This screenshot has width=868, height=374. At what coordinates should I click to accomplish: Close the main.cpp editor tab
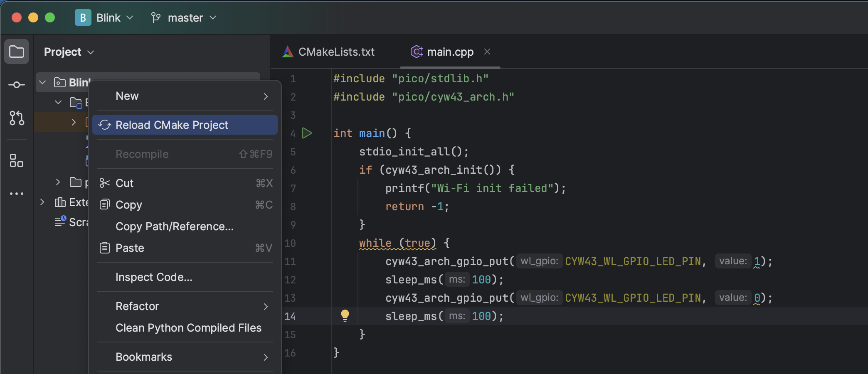tap(487, 52)
